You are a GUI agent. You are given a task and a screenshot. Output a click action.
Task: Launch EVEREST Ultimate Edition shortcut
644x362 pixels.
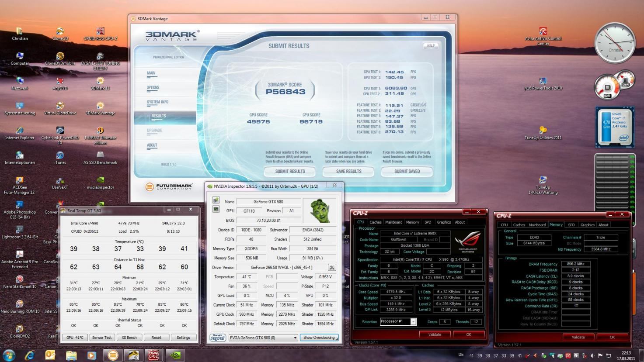point(100,136)
